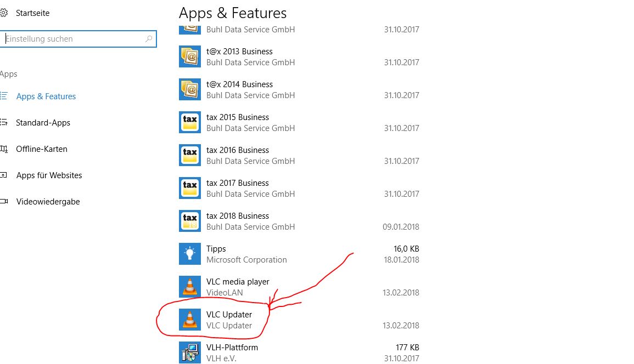Select the t@x 2013 Business entry

click(x=299, y=56)
